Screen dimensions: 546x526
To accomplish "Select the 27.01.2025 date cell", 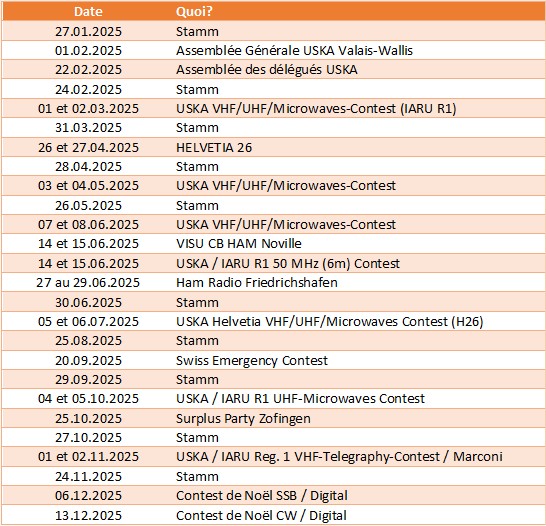I will pyautogui.click(x=88, y=31).
